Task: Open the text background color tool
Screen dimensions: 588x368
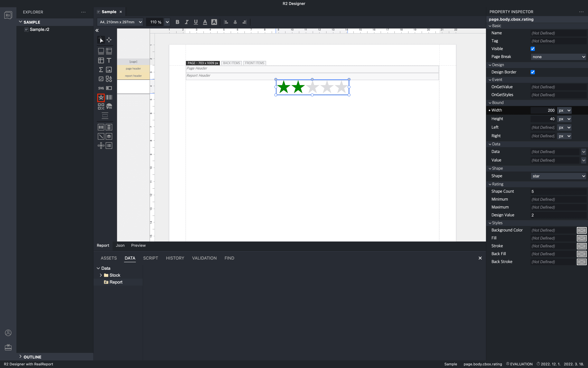Action: (214, 22)
